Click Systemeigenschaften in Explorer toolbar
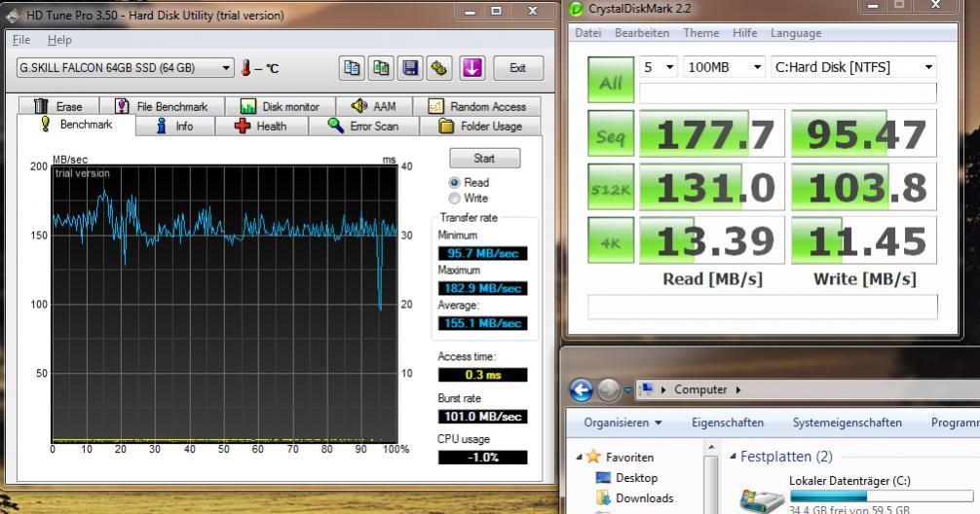This screenshot has height=514, width=980. click(847, 422)
